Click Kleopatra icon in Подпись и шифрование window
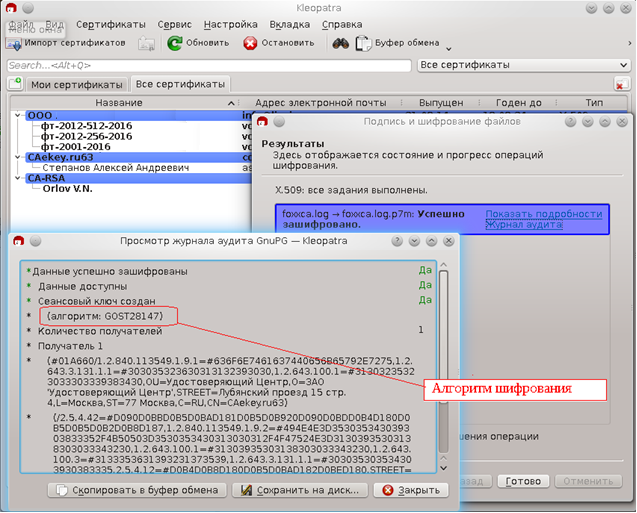This screenshot has width=637, height=513. (x=262, y=121)
